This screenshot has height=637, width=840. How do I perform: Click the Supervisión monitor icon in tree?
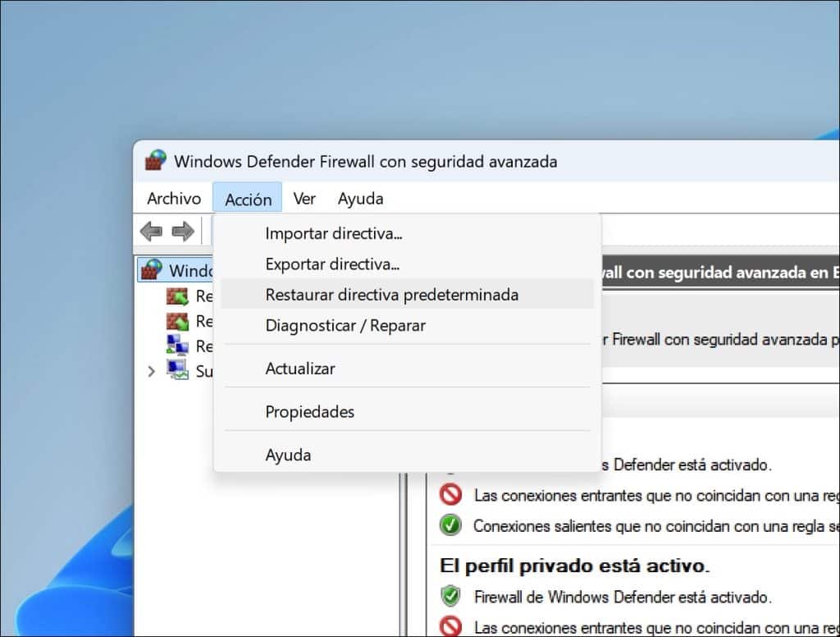point(177,370)
